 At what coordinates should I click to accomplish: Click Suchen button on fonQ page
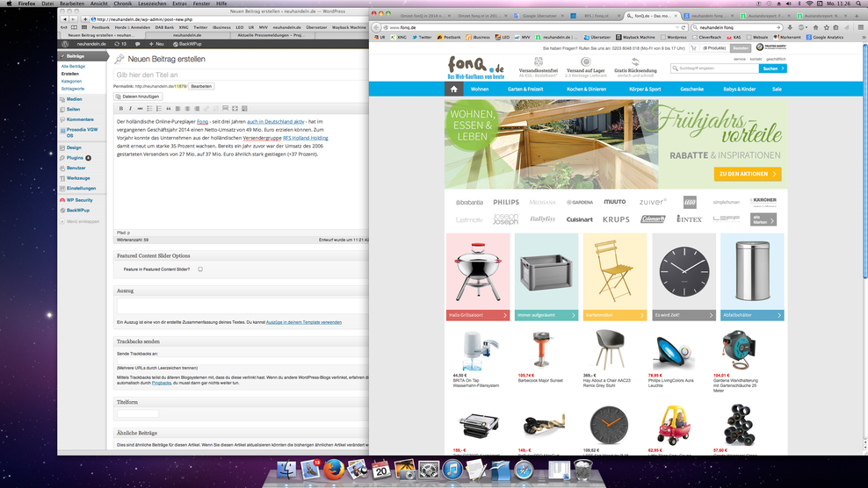(773, 68)
